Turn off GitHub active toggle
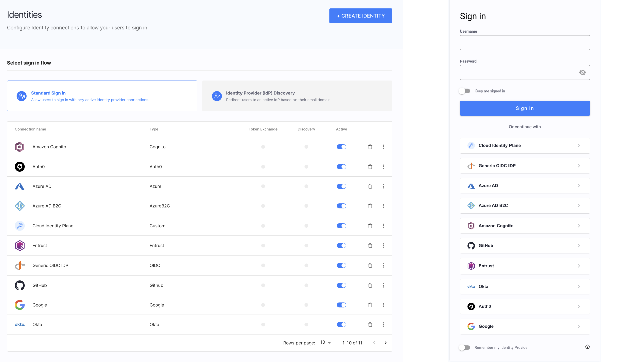 341,285
